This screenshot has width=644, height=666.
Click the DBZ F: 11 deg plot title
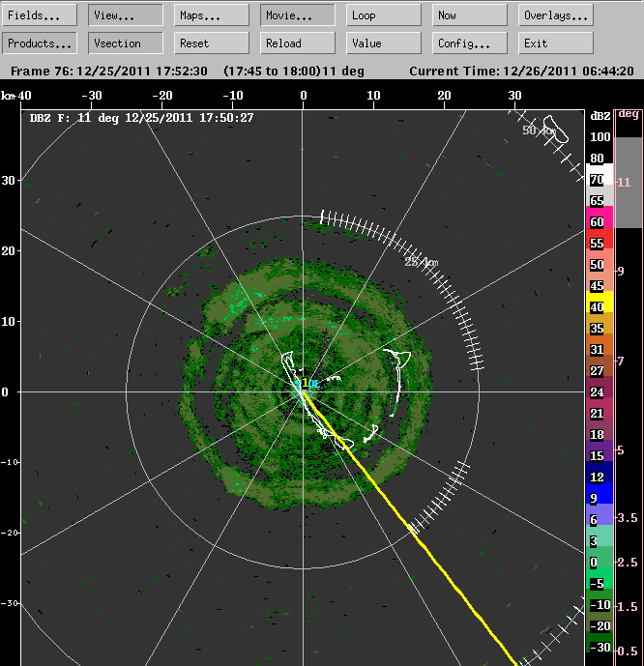click(x=141, y=118)
